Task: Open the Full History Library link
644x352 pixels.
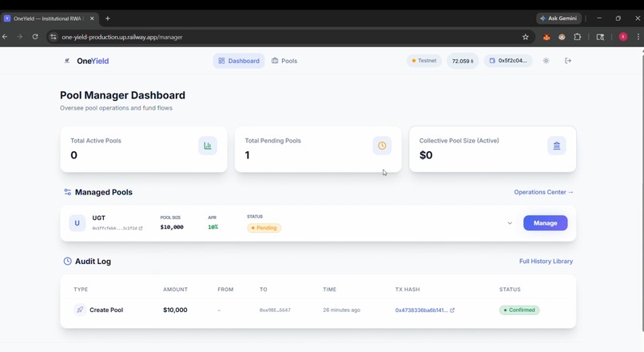Action: tap(546, 261)
